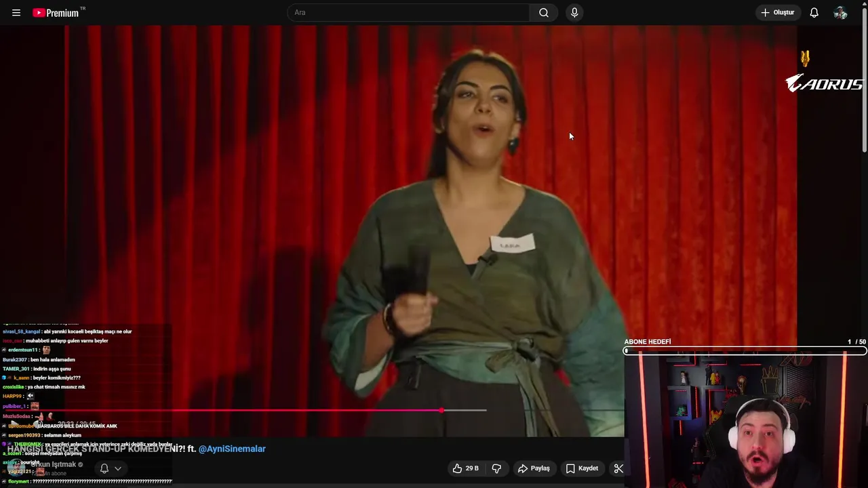Start voice search with microphone icon
This screenshot has width=868, height=488.
[574, 13]
